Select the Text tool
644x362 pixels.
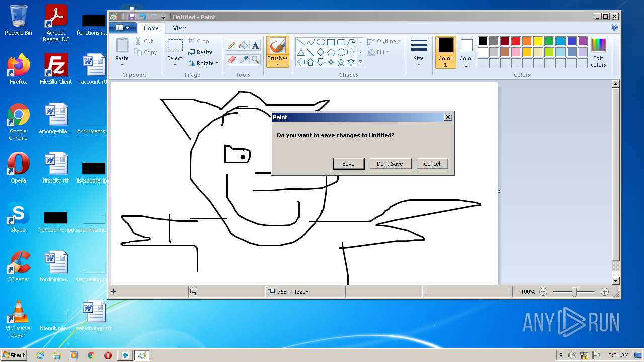tap(255, 46)
